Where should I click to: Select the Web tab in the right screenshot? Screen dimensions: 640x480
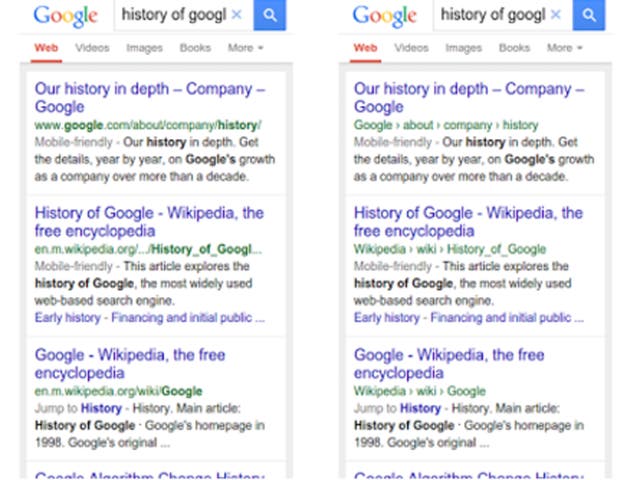click(x=365, y=48)
